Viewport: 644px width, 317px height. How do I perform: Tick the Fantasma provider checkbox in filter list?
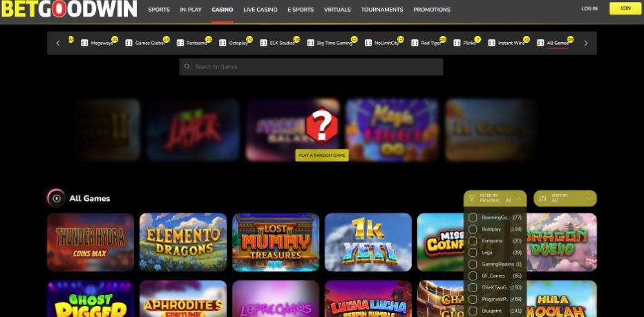(473, 240)
